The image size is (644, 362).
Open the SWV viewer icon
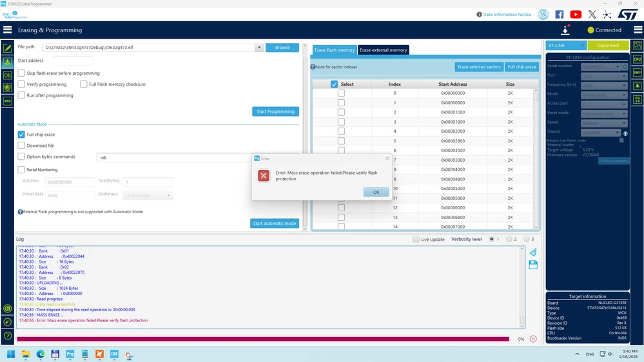pos(637,73)
